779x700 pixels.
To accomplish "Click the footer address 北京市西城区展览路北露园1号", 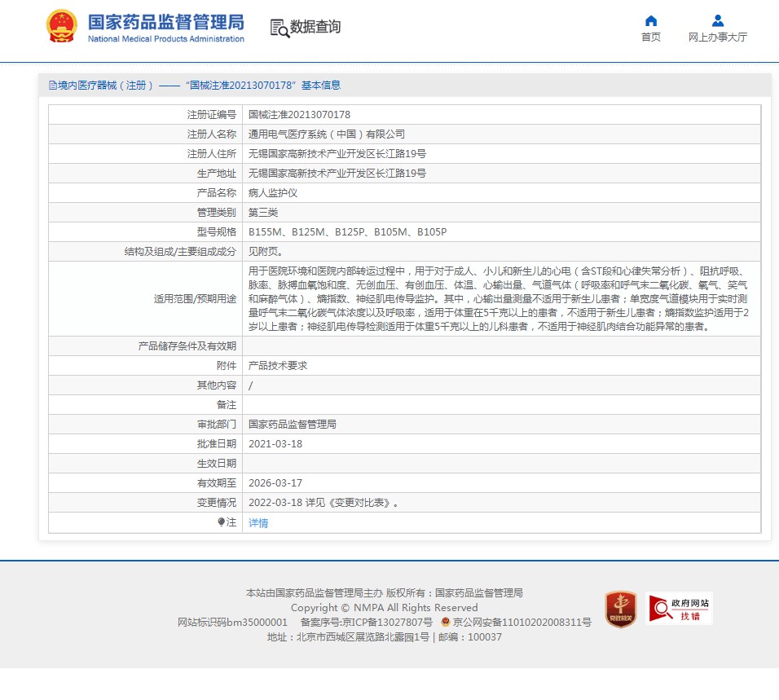I will tap(363, 637).
